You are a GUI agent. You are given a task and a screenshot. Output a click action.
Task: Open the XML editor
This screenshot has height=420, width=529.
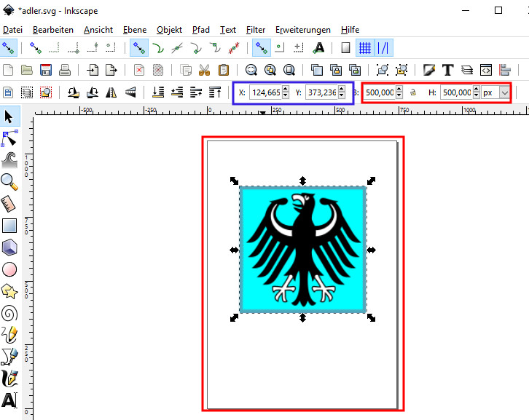pos(486,70)
